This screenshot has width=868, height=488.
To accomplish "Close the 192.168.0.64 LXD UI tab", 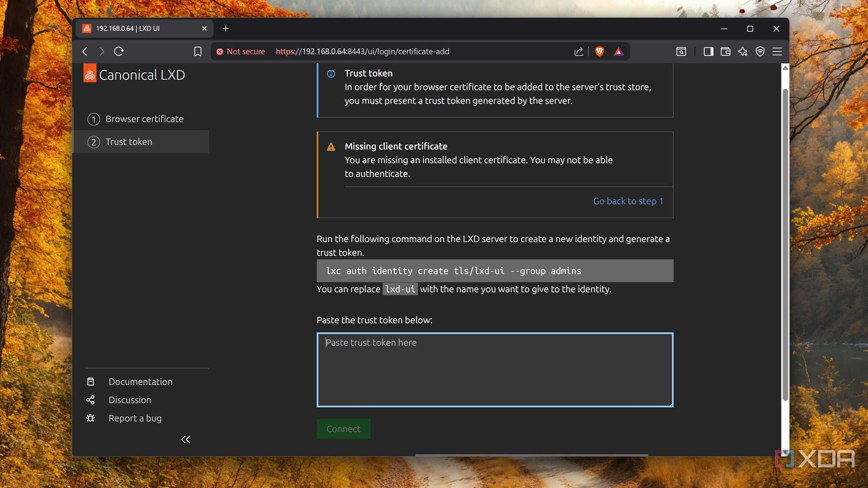I will (205, 29).
